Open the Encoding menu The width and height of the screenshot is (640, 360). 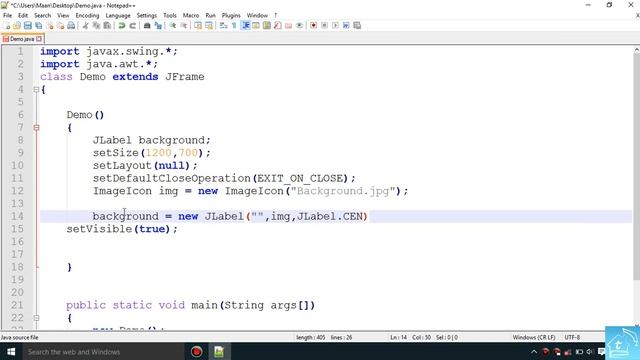tap(87, 15)
